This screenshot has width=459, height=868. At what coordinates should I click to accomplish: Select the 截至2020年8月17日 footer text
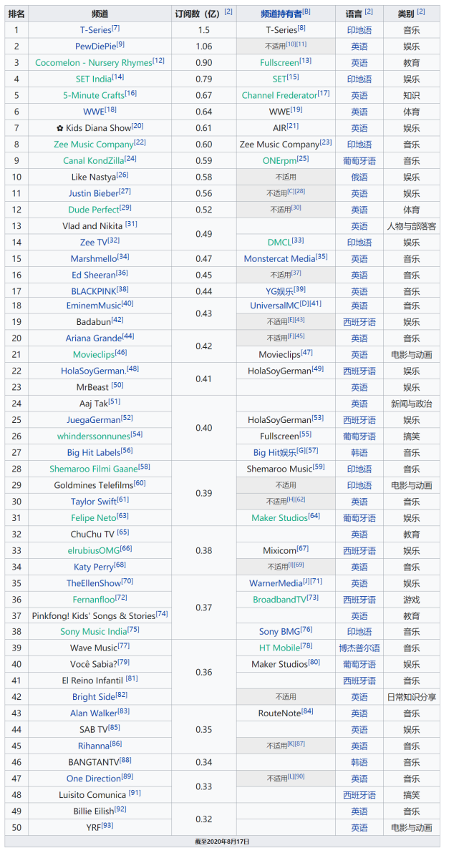tap(223, 842)
